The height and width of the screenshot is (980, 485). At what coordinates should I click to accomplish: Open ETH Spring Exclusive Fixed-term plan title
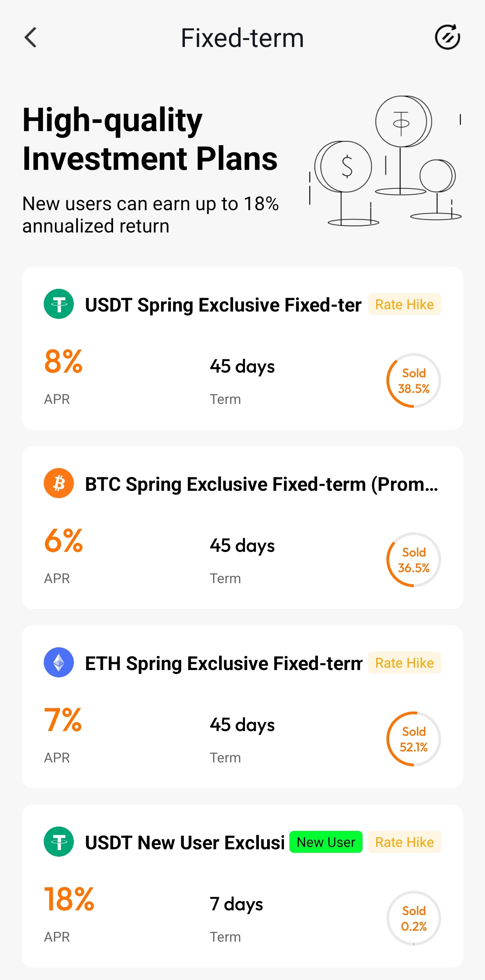224,663
